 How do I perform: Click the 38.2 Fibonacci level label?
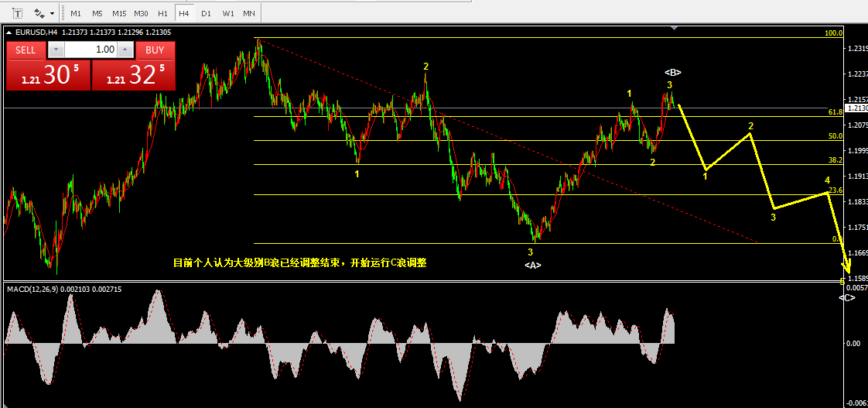836,159
